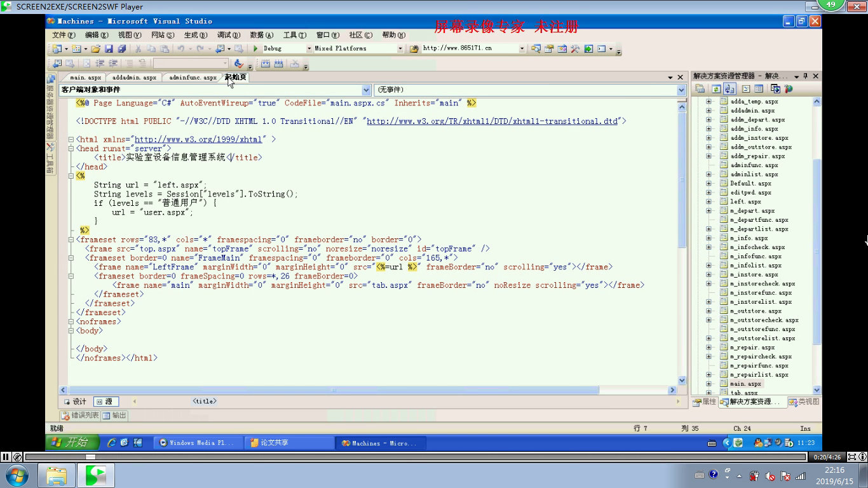Switch to Windows Media Player taskbar item
This screenshot has width=868, height=488.
pyautogui.click(x=198, y=443)
